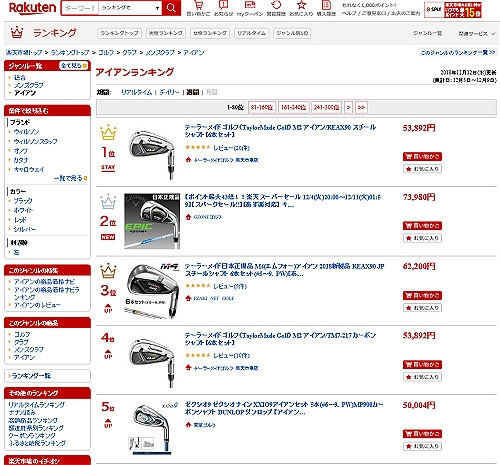Open リアルタイムランキング in その他のランキング
This screenshot has height=465, width=500.
36,405
